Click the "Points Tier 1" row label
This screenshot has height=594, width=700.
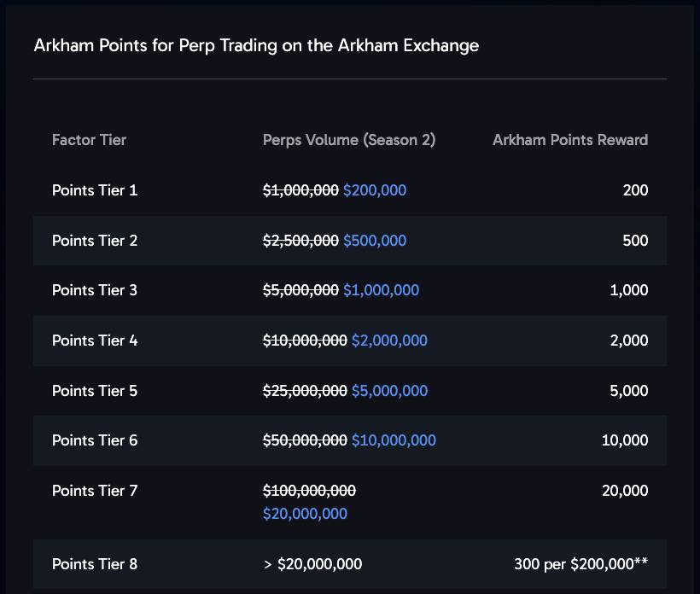click(95, 190)
